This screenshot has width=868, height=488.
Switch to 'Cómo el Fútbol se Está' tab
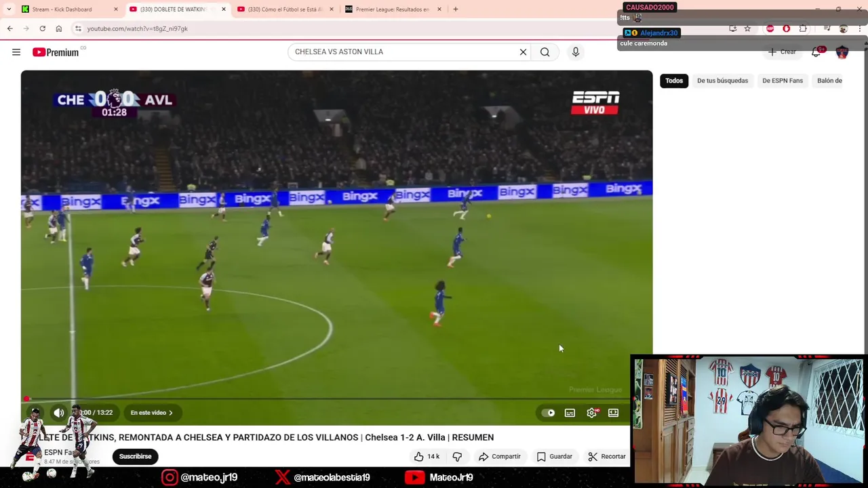pos(285,9)
